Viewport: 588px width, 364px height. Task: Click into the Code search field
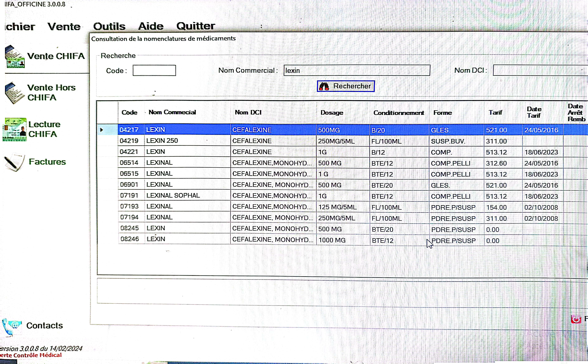tap(154, 70)
